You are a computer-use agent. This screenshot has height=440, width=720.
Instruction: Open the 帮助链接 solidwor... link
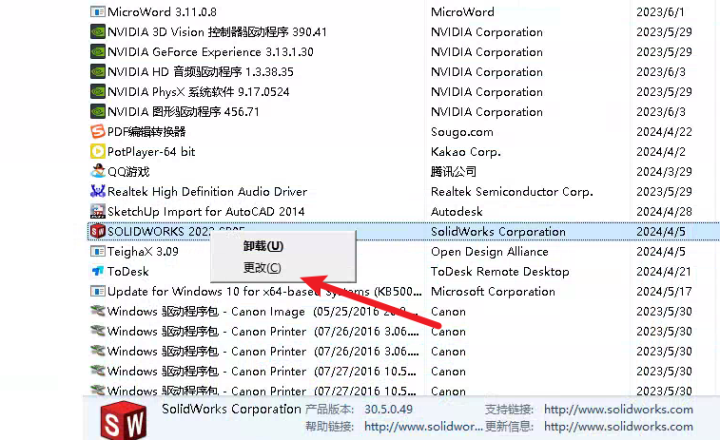423,427
